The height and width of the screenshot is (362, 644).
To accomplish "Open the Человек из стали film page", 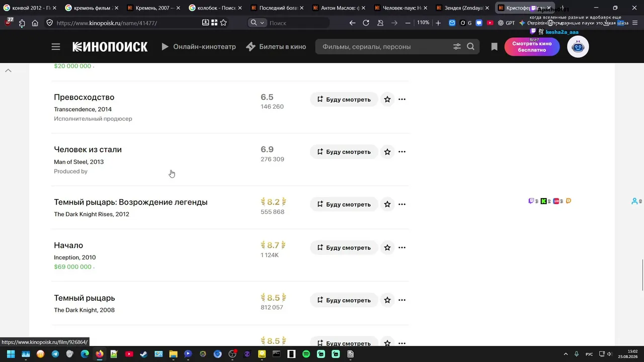I will click(88, 149).
